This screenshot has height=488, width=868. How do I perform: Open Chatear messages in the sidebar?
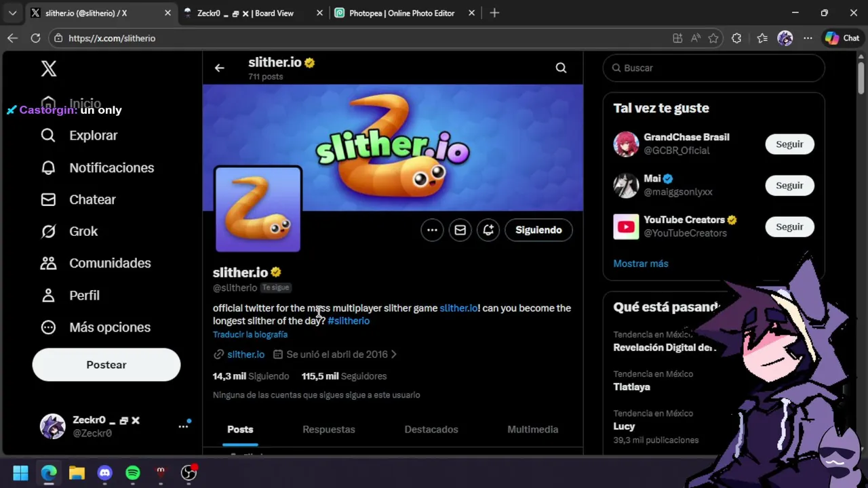tap(78, 199)
